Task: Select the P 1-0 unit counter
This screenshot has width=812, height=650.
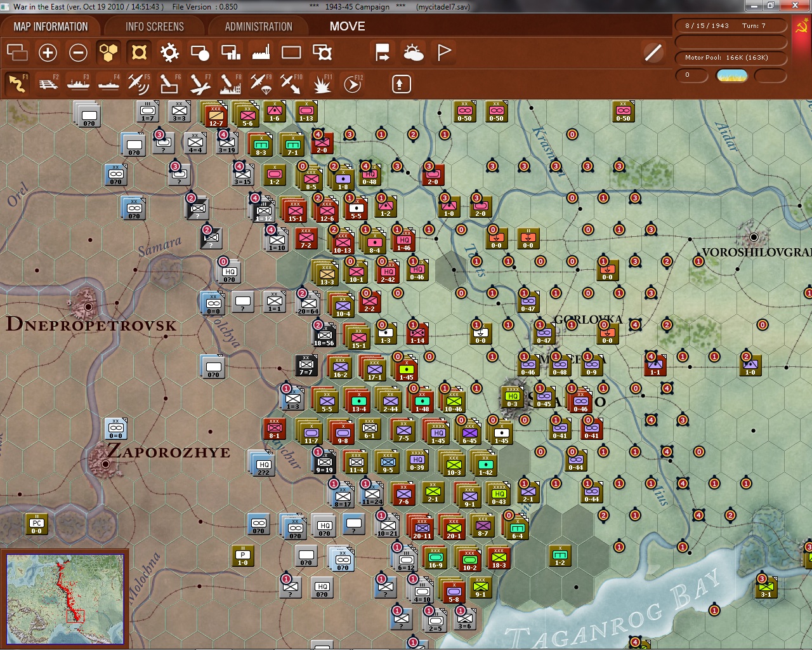Action: pyautogui.click(x=242, y=556)
